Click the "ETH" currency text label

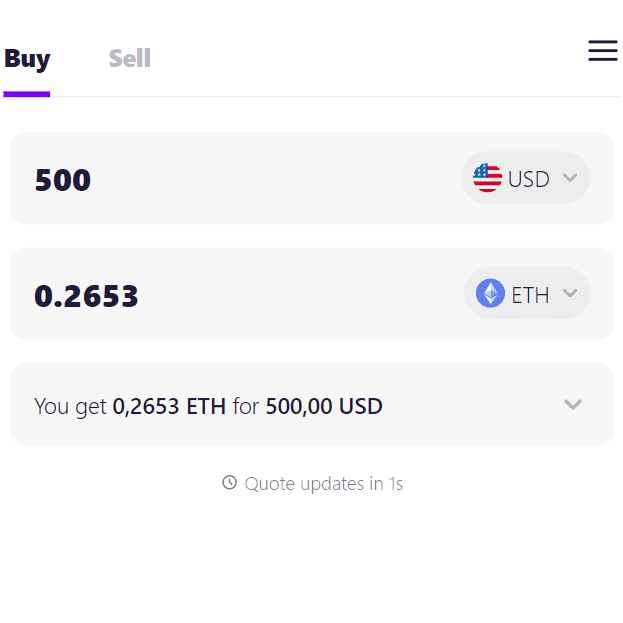coord(531,295)
